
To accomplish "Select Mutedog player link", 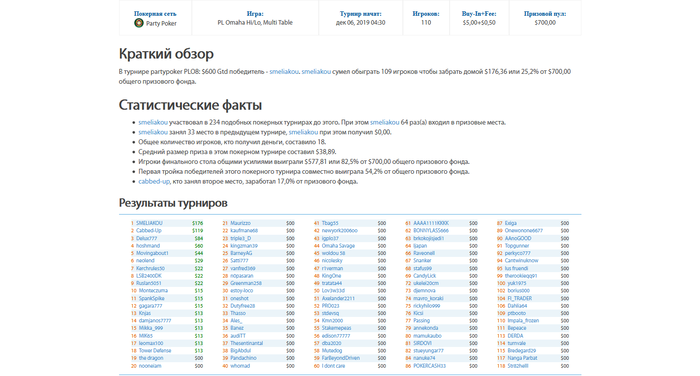I will click(332, 351).
